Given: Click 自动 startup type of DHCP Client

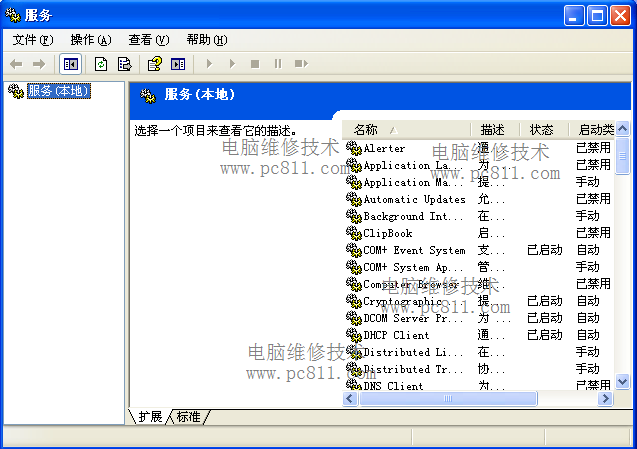Looking at the screenshot, I should click(x=587, y=335).
